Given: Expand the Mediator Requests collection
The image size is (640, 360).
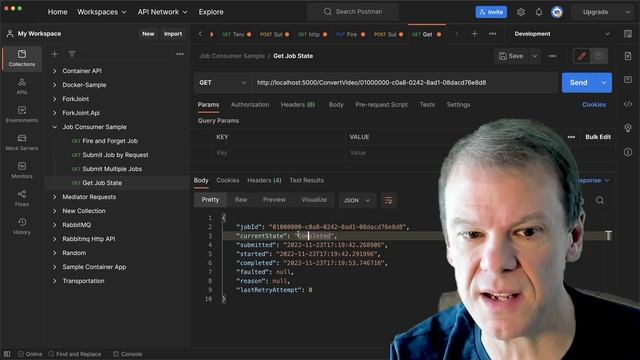Looking at the screenshot, I should [55, 197].
